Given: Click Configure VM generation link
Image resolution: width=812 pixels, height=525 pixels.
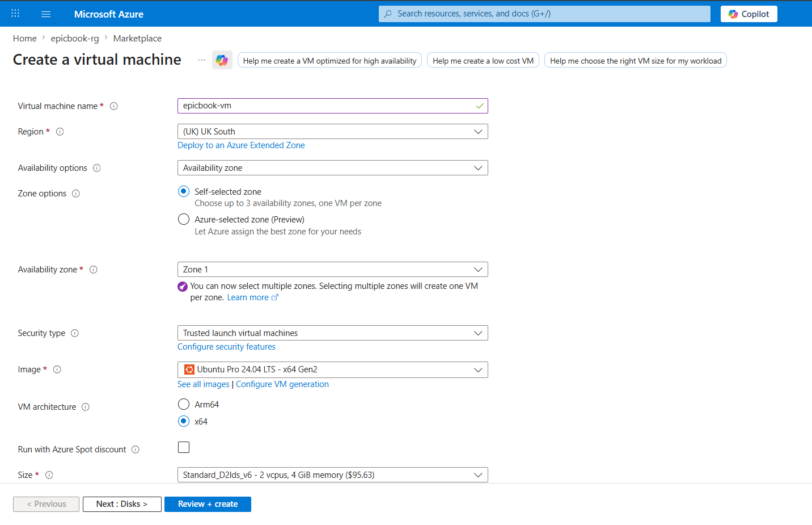Looking at the screenshot, I should pos(282,384).
